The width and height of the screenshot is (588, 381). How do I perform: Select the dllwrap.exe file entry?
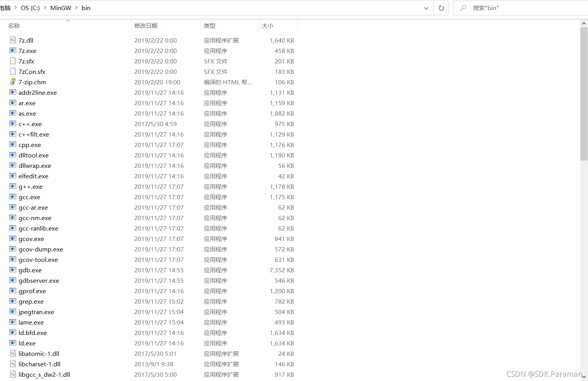(x=35, y=166)
